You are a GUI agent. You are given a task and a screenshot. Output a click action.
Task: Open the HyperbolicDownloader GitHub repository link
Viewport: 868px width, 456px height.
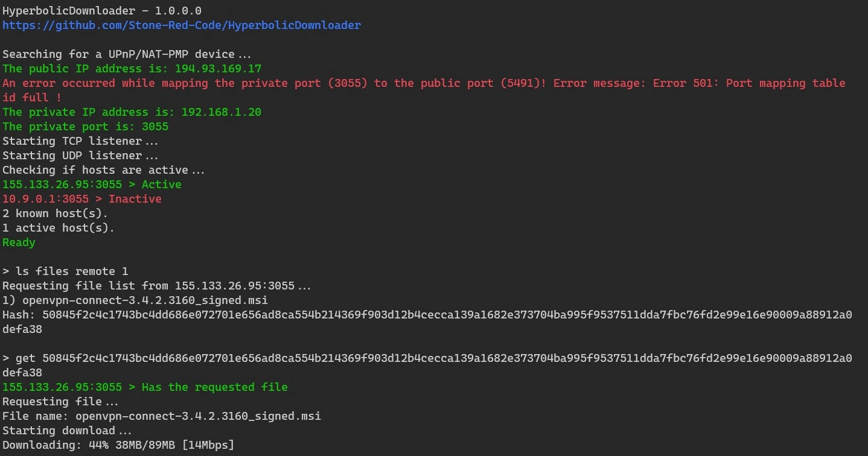(x=181, y=25)
